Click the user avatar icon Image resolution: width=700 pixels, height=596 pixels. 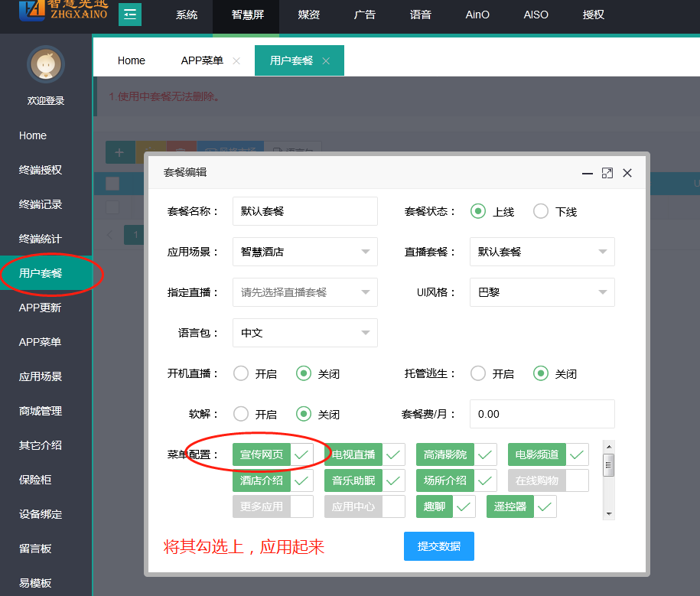(46, 64)
